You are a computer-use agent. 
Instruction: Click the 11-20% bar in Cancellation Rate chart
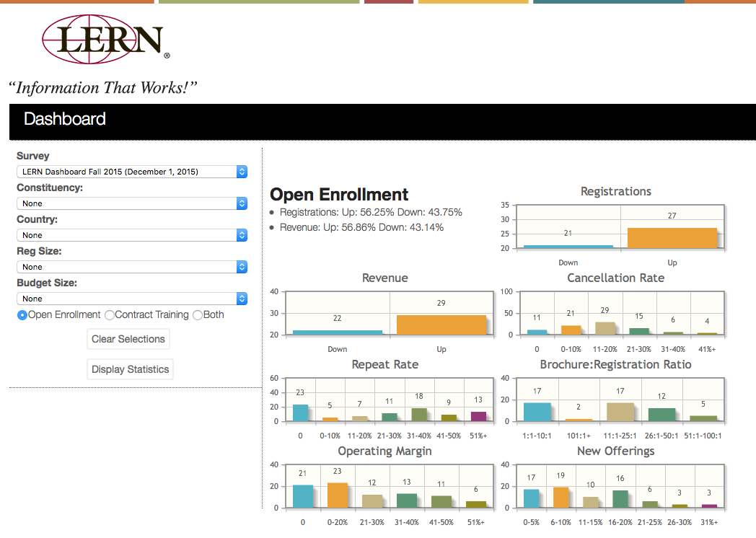click(605, 328)
